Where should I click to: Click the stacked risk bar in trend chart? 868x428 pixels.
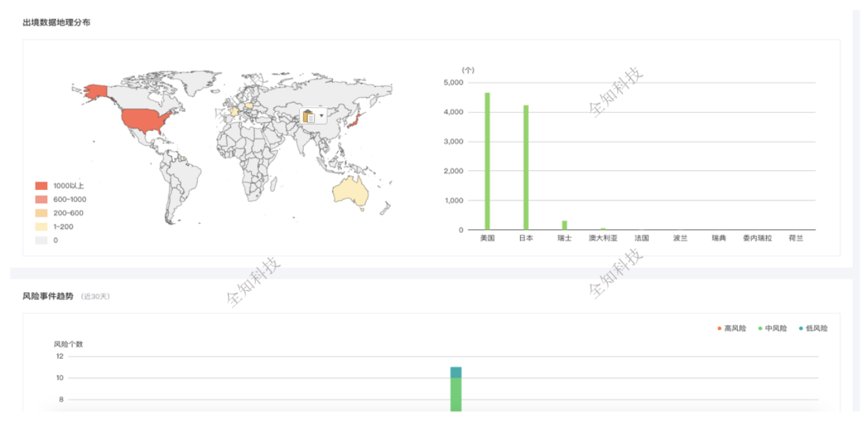pos(456,389)
